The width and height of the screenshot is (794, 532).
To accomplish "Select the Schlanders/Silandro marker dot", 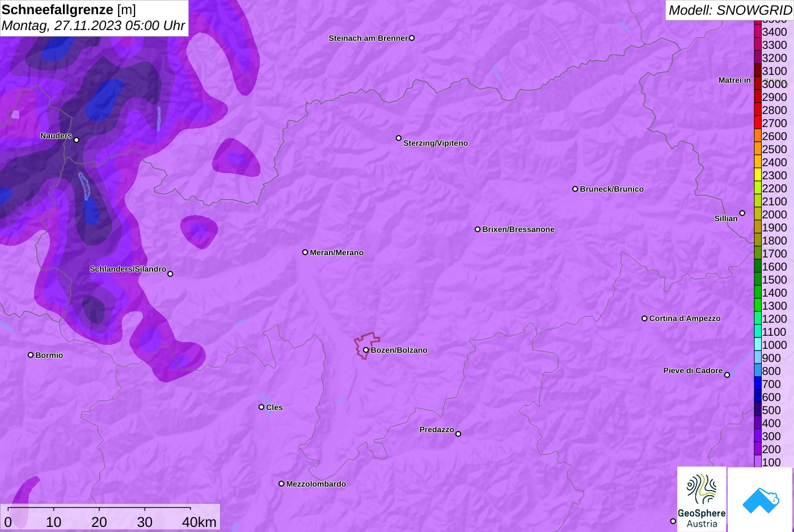I will pyautogui.click(x=170, y=273).
